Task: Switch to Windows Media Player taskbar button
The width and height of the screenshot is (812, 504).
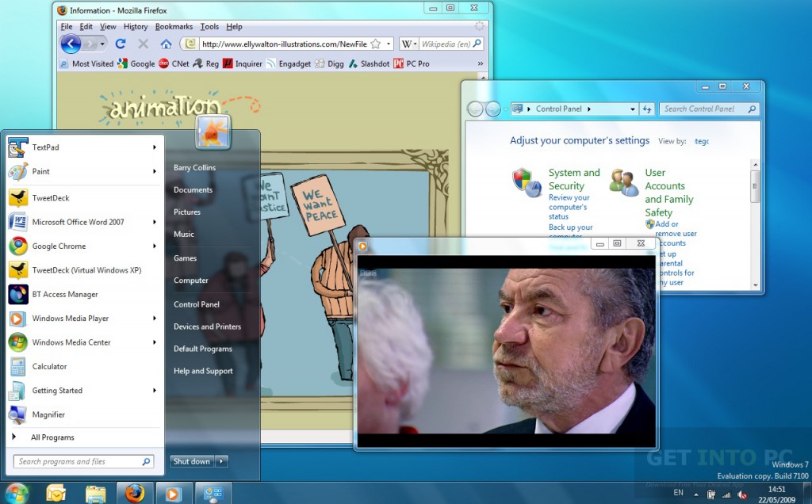Action: [x=172, y=494]
